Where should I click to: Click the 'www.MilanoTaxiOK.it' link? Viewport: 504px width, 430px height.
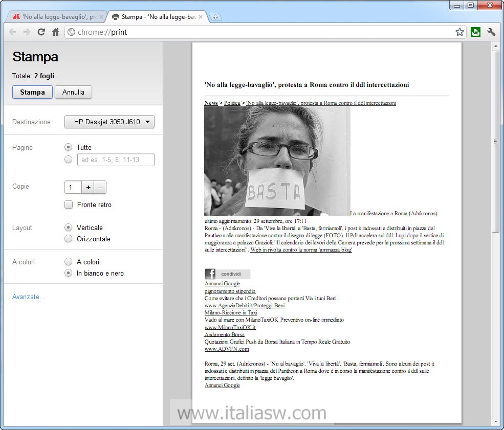pyautogui.click(x=230, y=327)
